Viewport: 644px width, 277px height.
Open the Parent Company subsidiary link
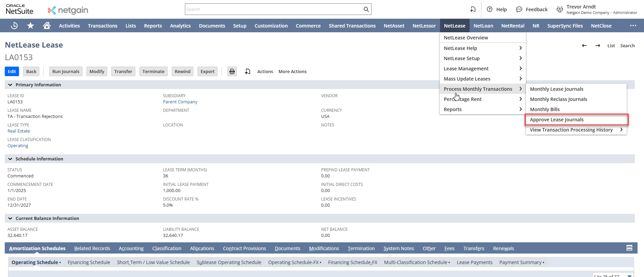(180, 102)
